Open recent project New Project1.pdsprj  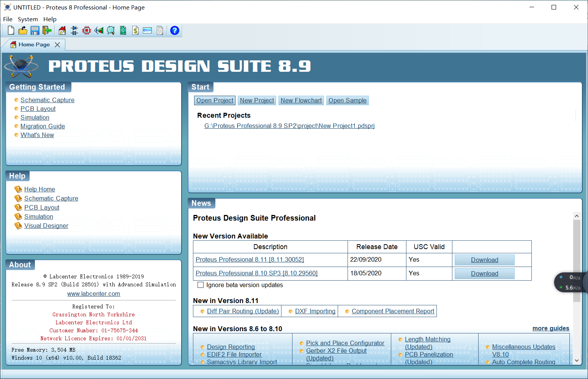tap(289, 126)
